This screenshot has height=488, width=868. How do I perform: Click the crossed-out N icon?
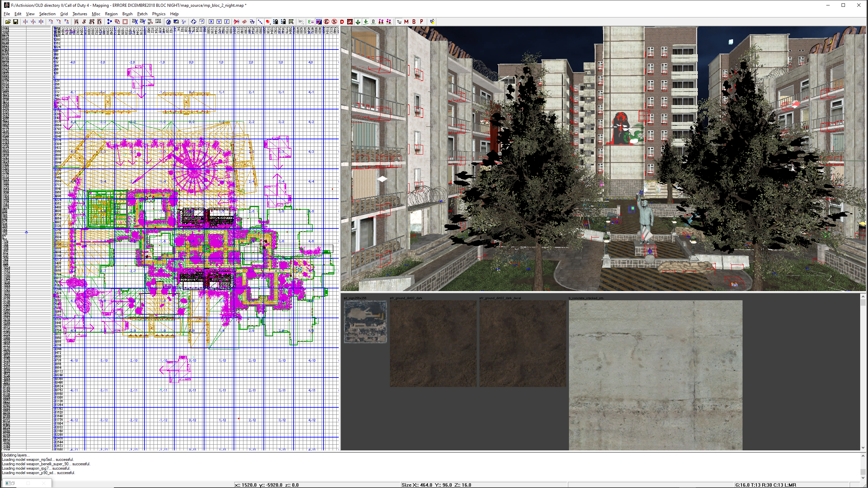350,22
